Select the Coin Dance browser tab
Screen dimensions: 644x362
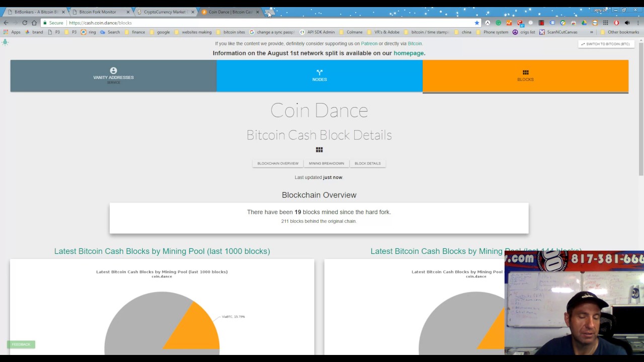point(229,12)
